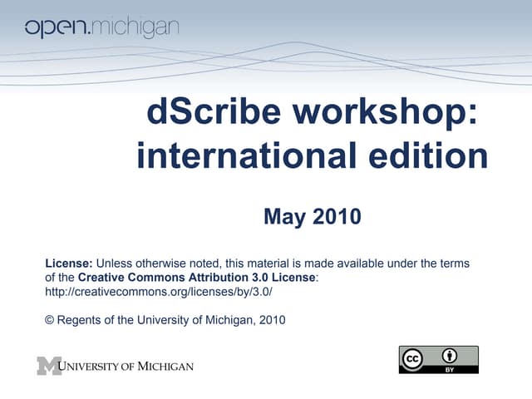The image size is (532, 399).
Task: Click "michigan" in the open.michigan header logo
Action: click(133, 27)
